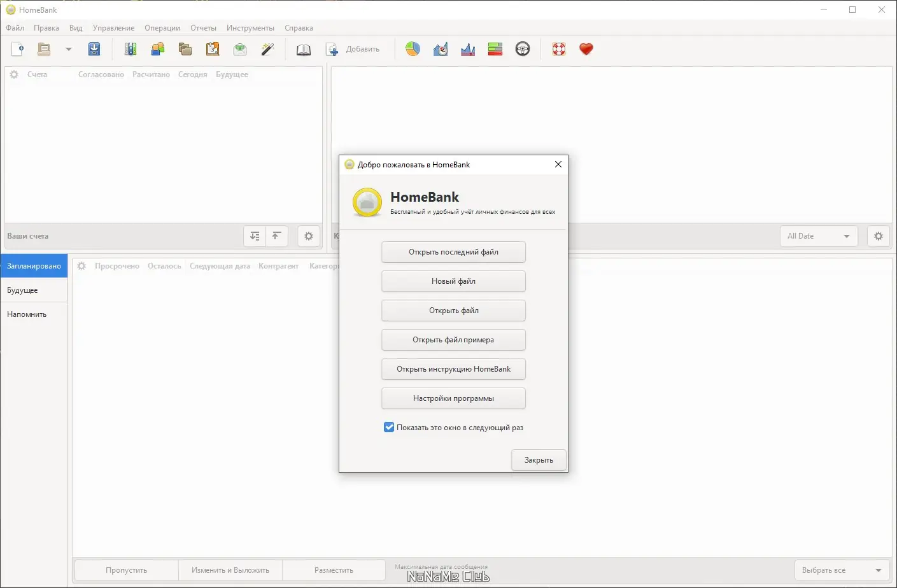
Task: Click the Закрыть button in welcome dialog
Action: (x=539, y=460)
